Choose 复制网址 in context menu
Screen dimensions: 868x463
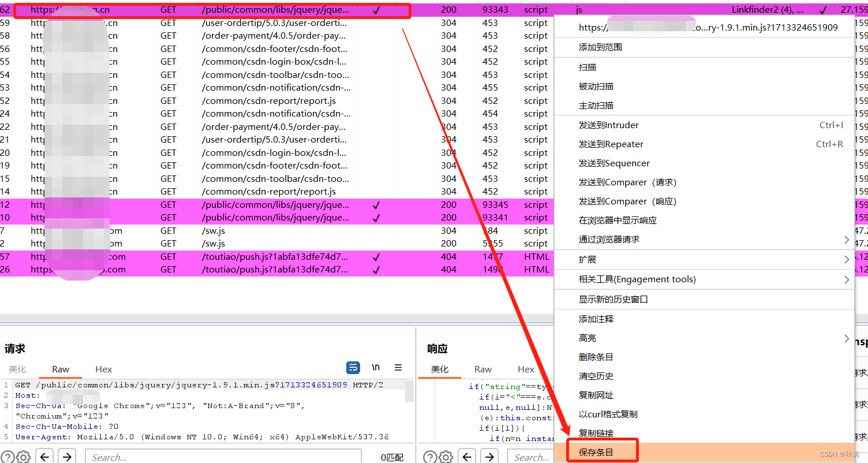[x=704, y=395]
